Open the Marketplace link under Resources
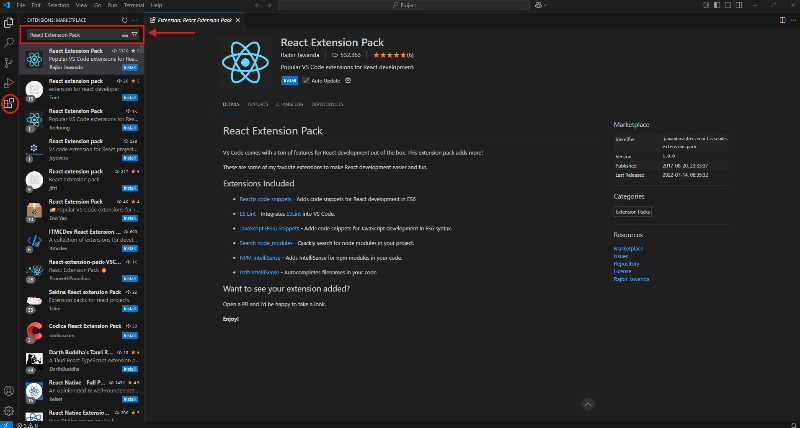800x428 pixels. click(628, 248)
